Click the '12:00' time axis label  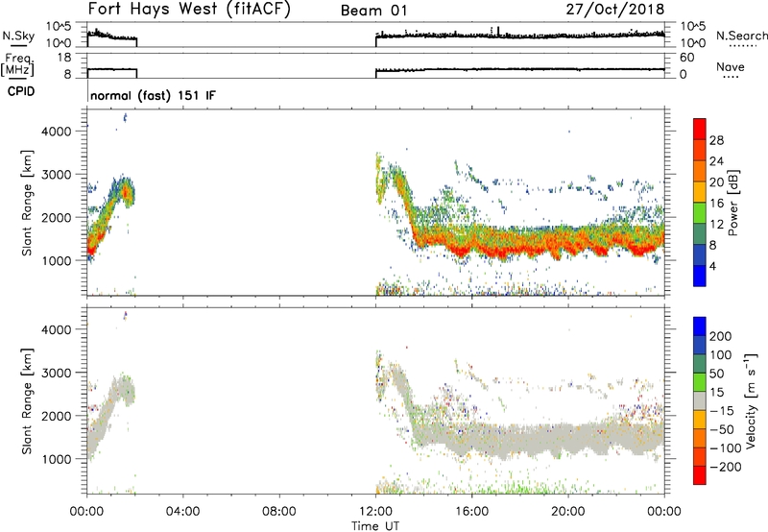tap(375, 512)
